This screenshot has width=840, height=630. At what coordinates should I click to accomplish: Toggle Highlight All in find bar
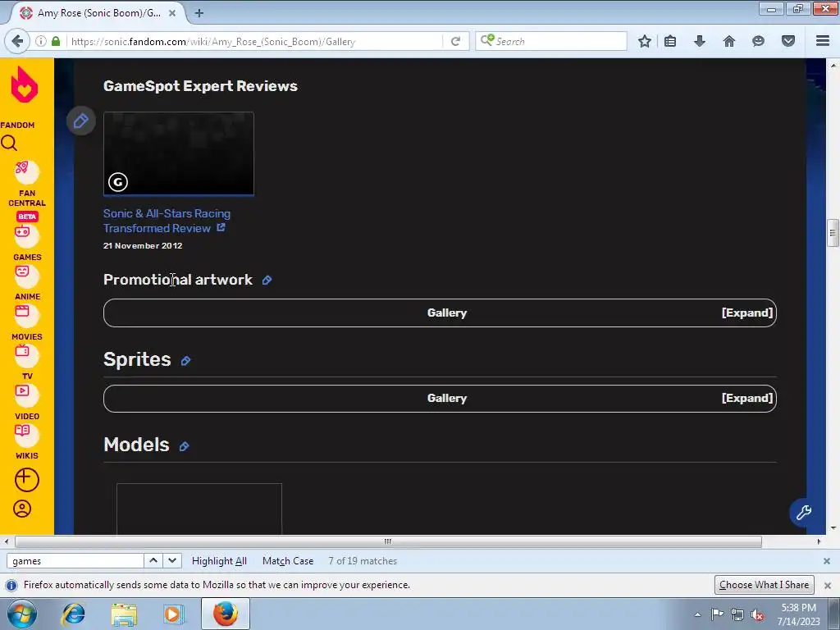(219, 561)
